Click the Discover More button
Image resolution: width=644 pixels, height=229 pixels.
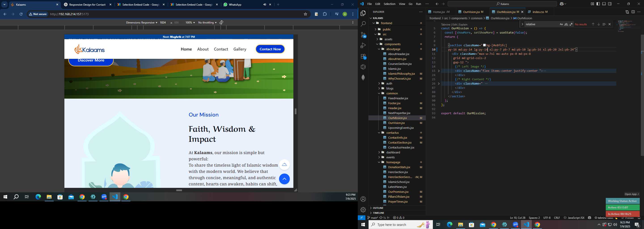point(91,61)
